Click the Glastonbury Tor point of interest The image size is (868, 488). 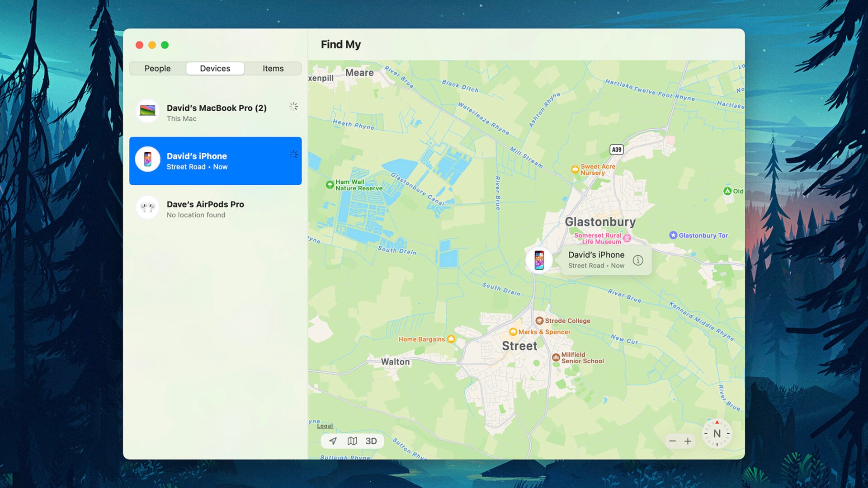pyautogui.click(x=673, y=235)
